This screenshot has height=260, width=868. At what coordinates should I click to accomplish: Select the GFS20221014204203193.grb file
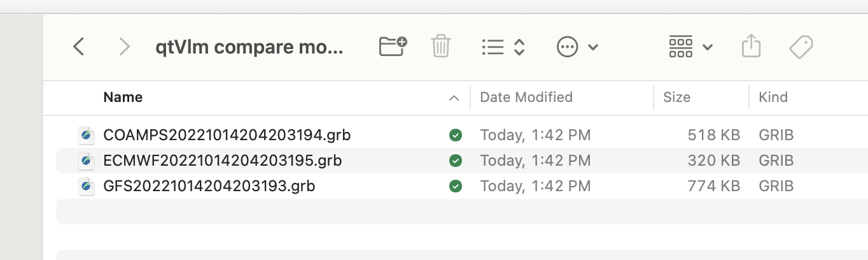209,187
